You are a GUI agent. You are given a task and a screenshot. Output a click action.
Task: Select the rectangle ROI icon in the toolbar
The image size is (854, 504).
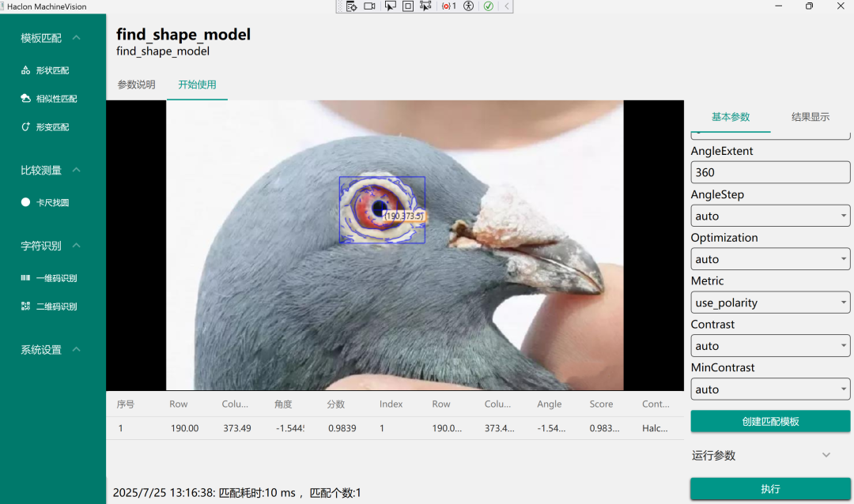click(410, 6)
